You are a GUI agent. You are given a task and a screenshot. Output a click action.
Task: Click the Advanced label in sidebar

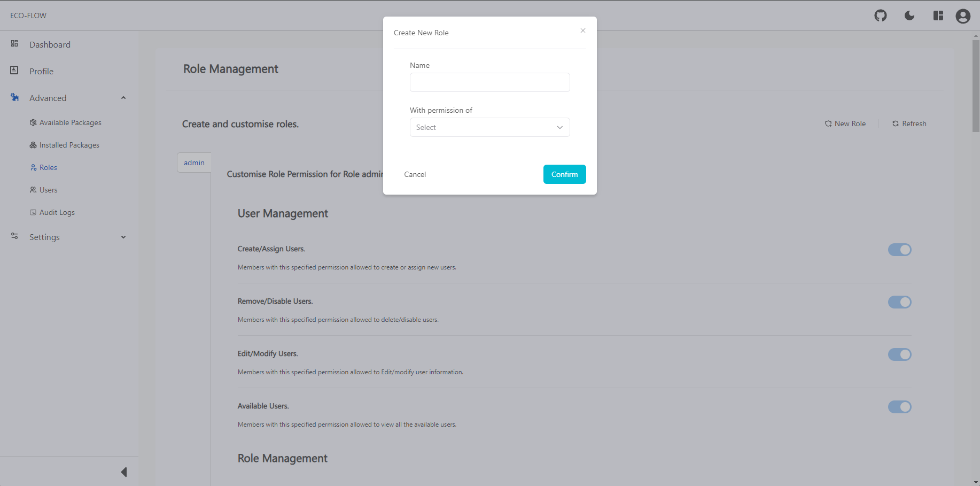pyautogui.click(x=48, y=98)
